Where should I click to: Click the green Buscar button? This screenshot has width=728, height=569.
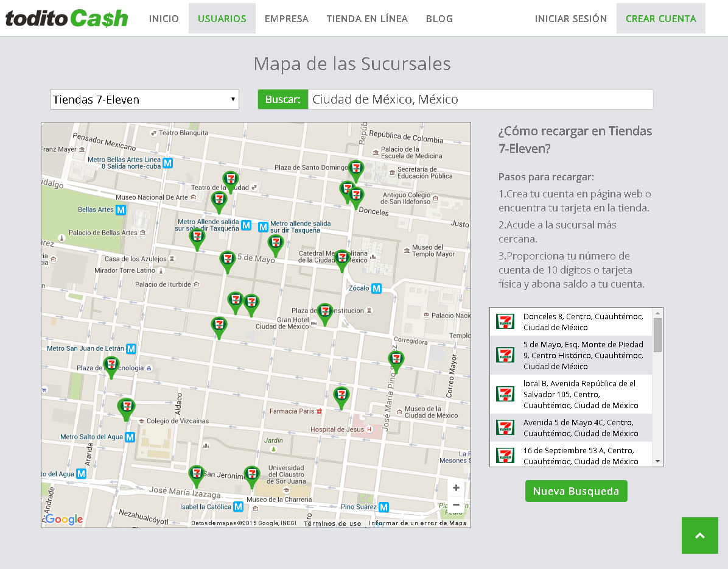[283, 99]
